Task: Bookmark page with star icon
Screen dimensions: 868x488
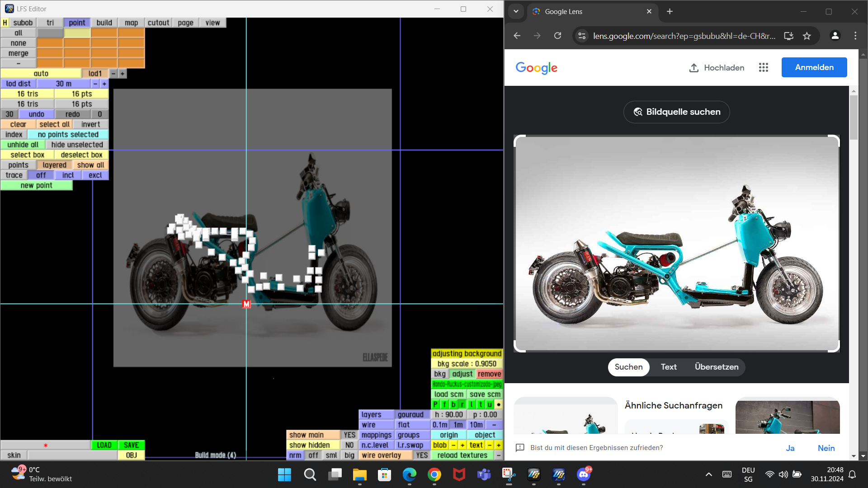Action: click(807, 36)
